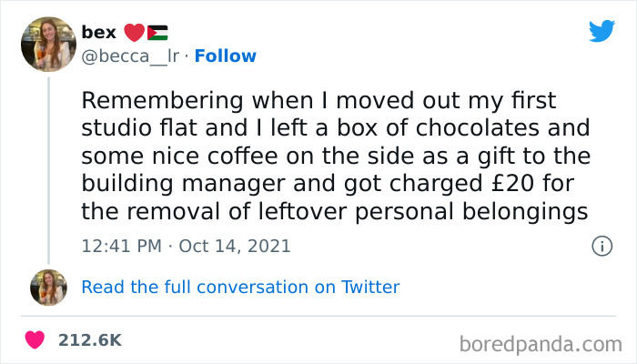
Task: Click the 12:41 PM time in timestamp
Action: 119,245
